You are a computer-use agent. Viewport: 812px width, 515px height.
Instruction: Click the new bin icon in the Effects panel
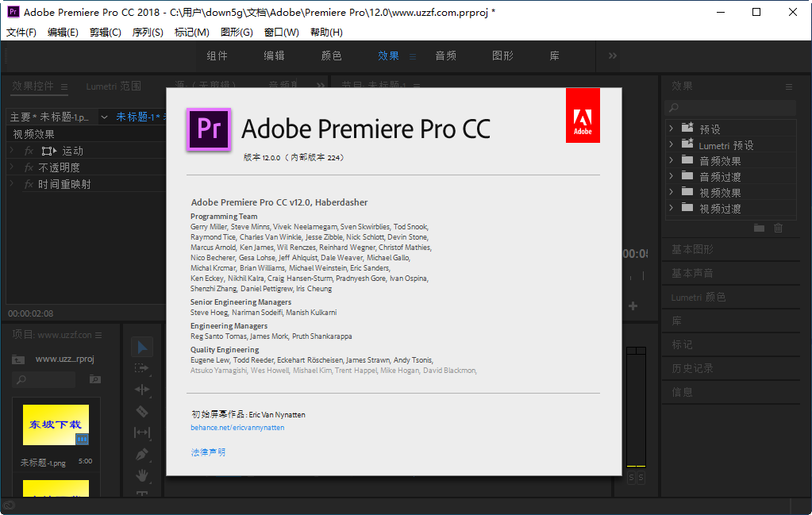(x=759, y=228)
